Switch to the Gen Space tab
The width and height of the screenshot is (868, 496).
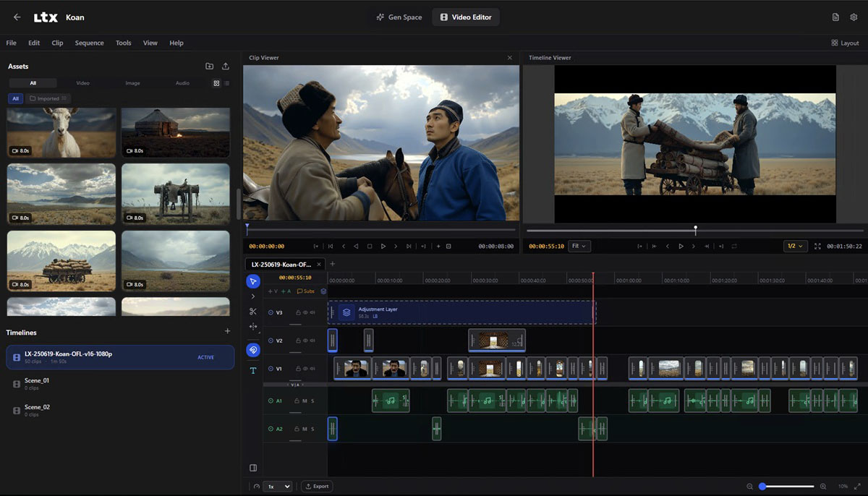coord(399,17)
